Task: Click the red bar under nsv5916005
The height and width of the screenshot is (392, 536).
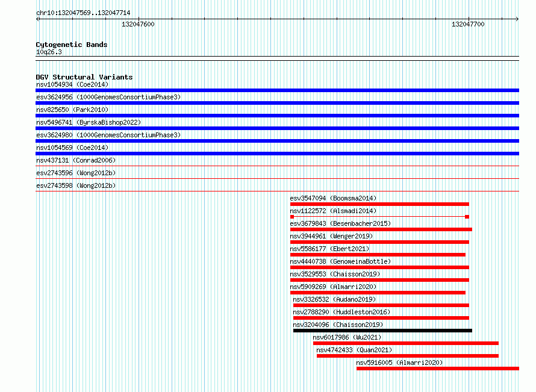Action: (x=438, y=369)
